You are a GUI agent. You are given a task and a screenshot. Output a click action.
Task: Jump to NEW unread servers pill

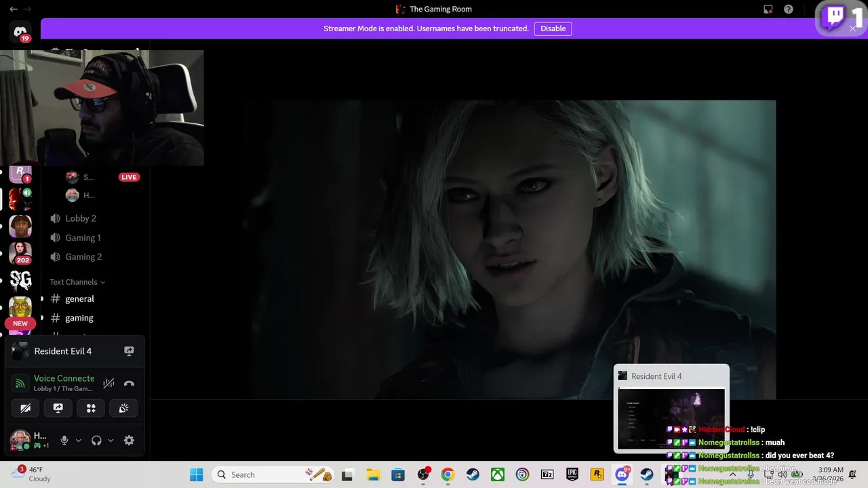[x=20, y=323]
